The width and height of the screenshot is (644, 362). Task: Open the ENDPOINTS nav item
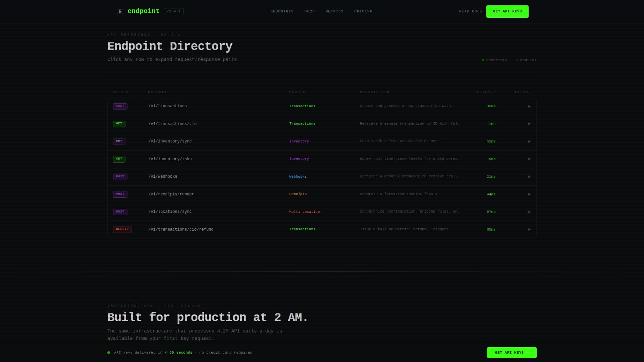pos(282,11)
